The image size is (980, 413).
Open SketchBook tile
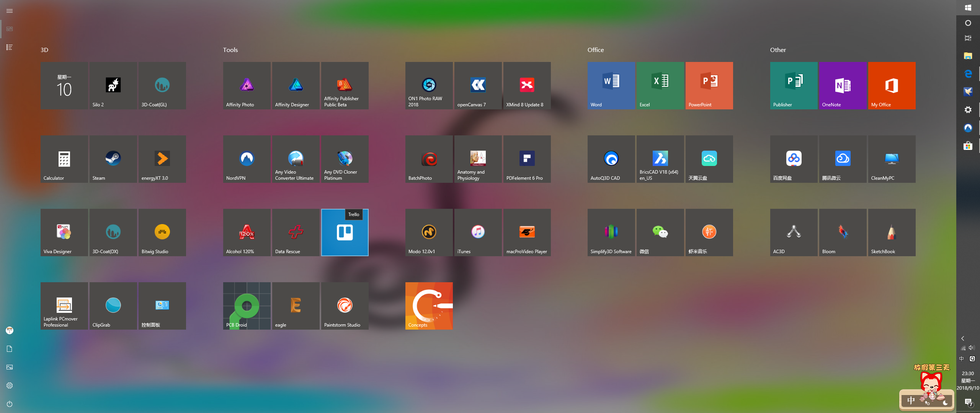(892, 233)
